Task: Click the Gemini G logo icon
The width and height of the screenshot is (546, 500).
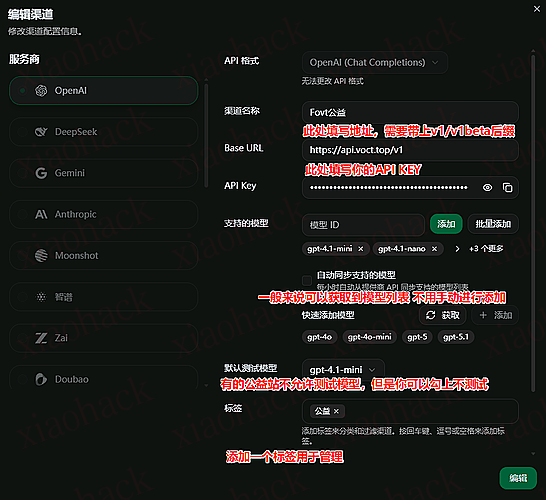Action: click(41, 173)
